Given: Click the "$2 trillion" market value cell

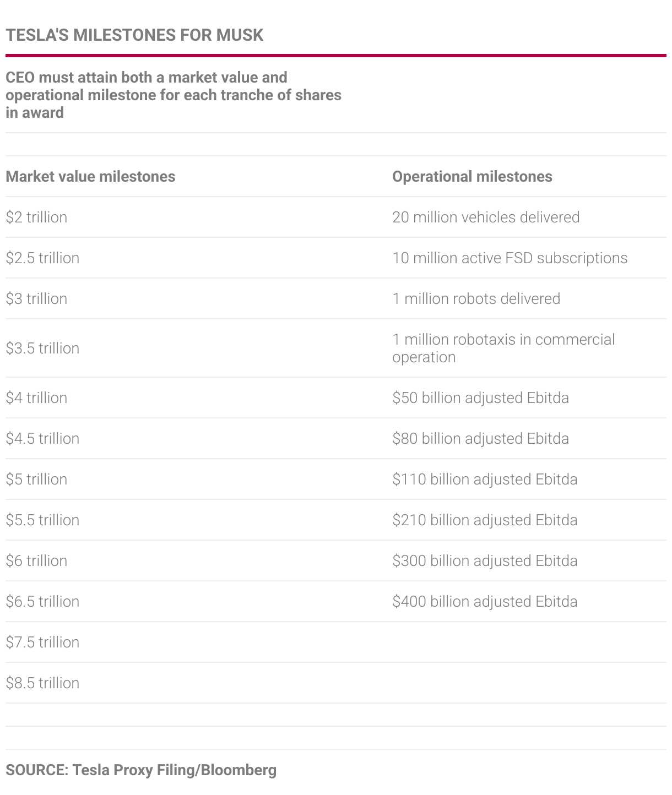Looking at the screenshot, I should point(36,217).
